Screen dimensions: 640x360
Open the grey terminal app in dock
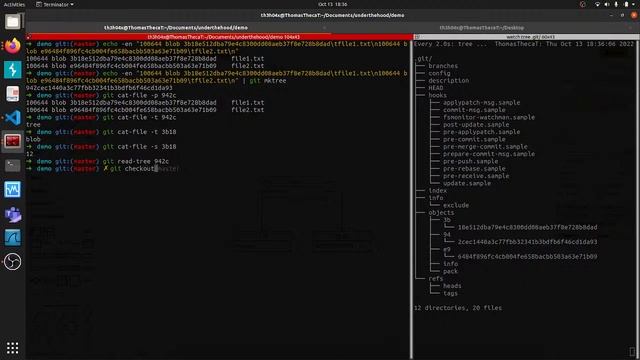[13, 166]
